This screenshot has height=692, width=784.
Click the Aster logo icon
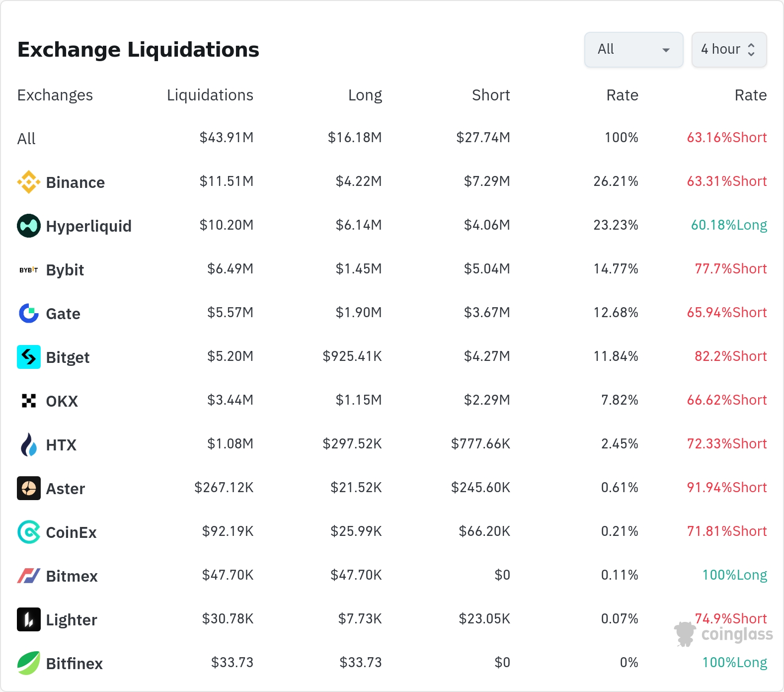(29, 488)
